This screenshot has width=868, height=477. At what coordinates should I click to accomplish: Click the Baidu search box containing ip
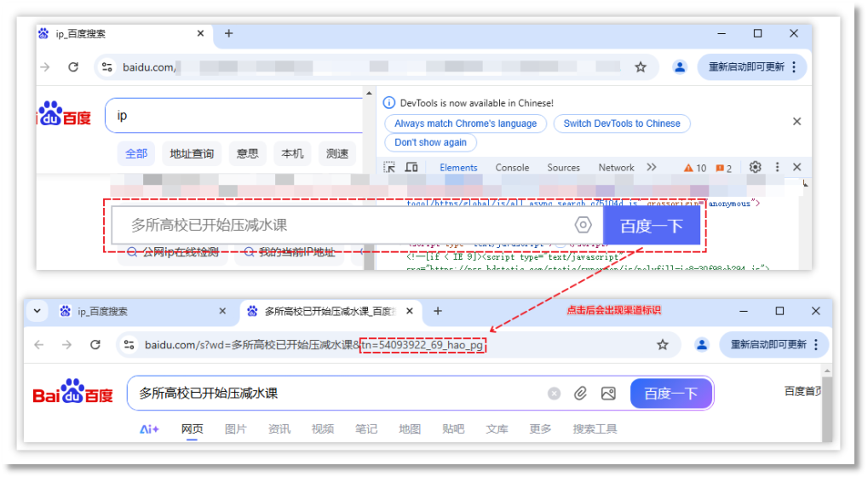tap(235, 116)
